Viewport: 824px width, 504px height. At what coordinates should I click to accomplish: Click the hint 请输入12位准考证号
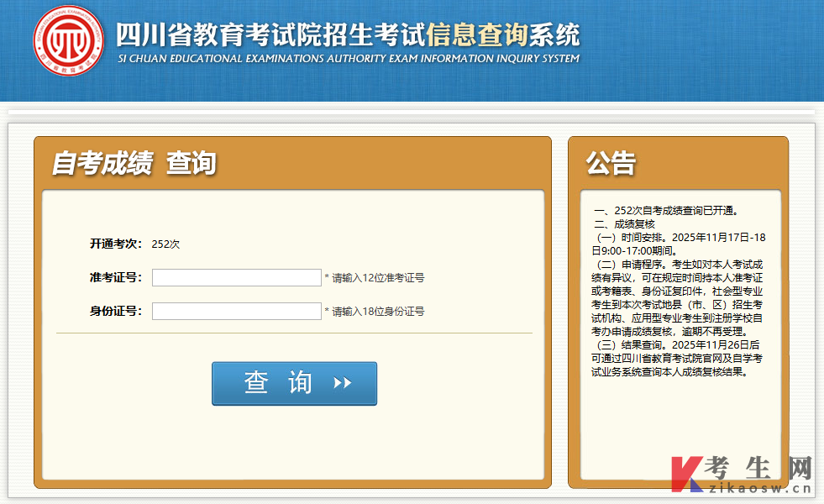pos(378,278)
